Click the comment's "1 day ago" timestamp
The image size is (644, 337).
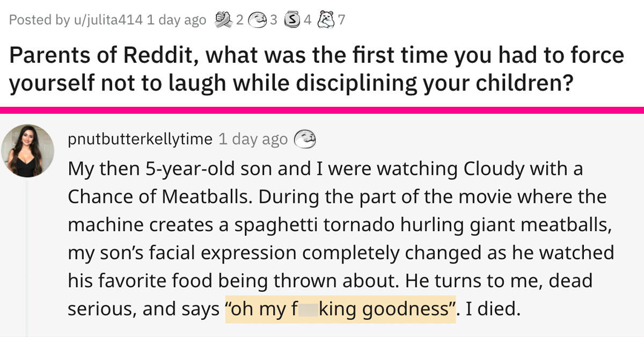coord(253,139)
